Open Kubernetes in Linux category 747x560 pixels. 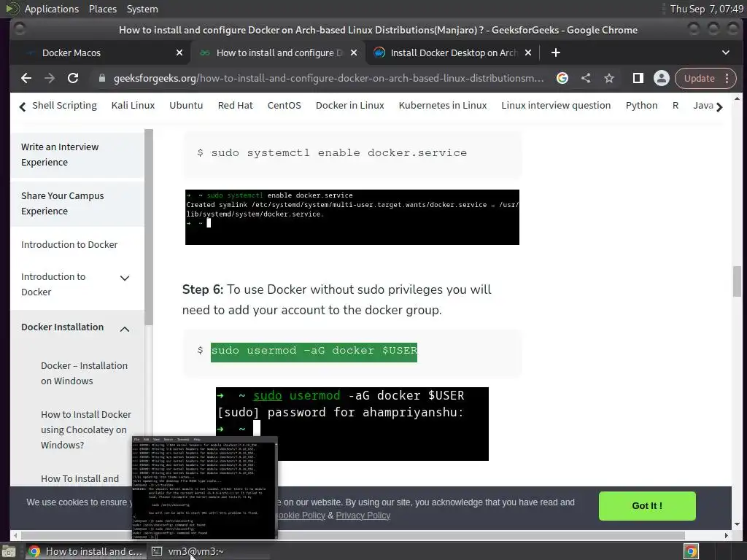pos(443,105)
